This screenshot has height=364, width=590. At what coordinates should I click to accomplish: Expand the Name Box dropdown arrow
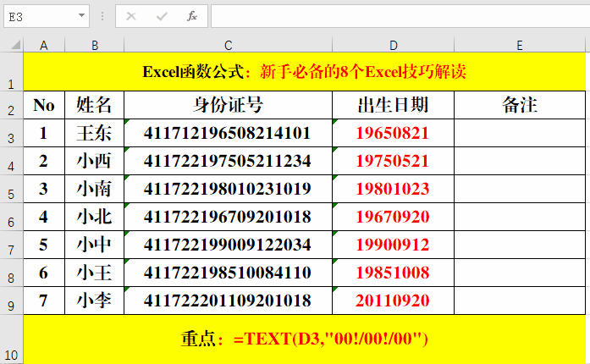pos(81,15)
